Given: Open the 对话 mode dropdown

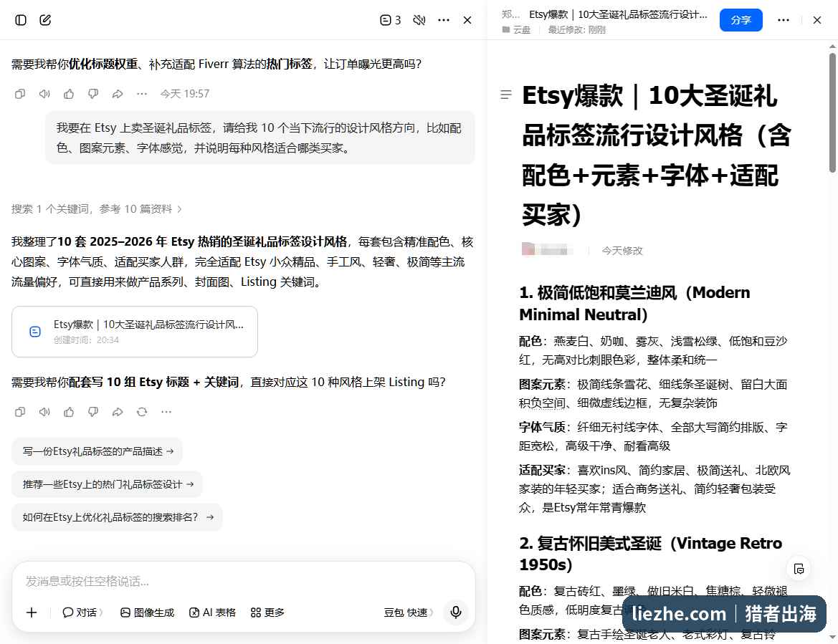Looking at the screenshot, I should click(x=83, y=612).
